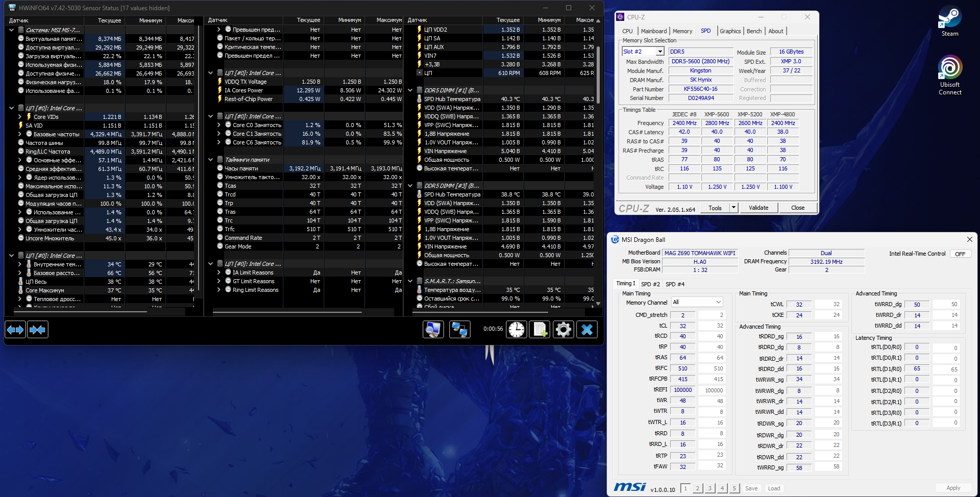This screenshot has width=980, height=497.
Task: Expand the GT Limit Reasons row
Action: 218,281
